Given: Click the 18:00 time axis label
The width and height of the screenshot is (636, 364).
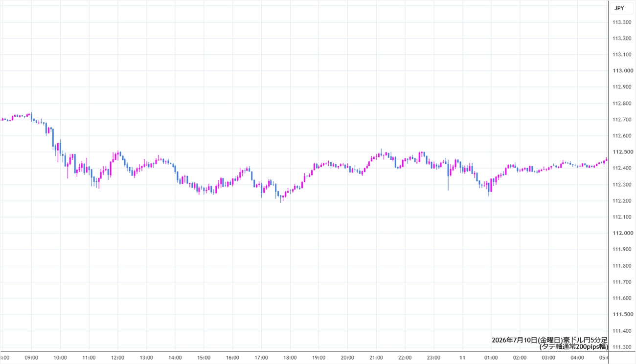Looking at the screenshot, I should pos(290,358).
